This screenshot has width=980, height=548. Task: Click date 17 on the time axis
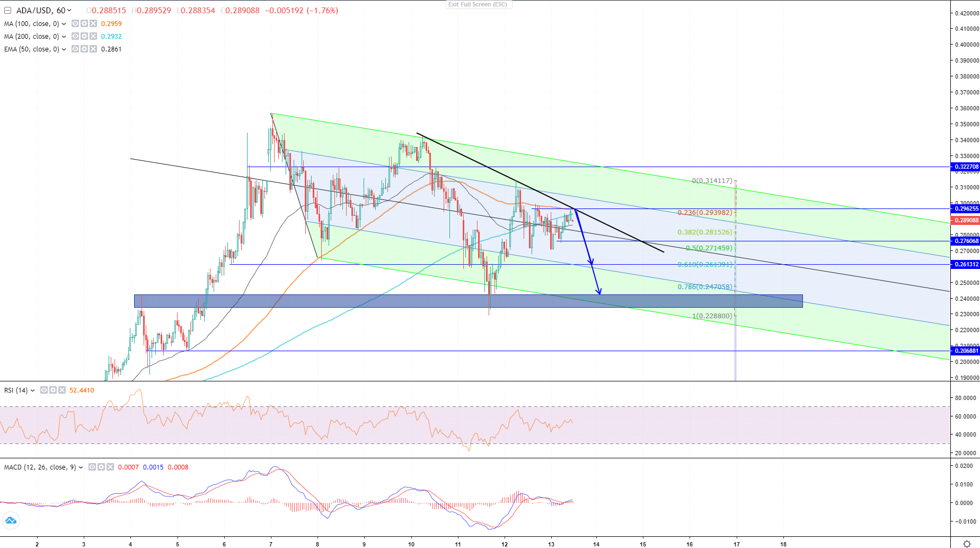coord(737,544)
